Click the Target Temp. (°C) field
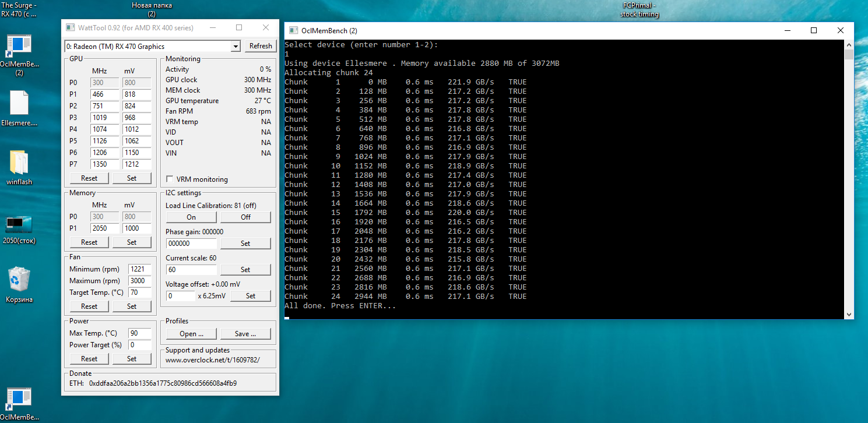This screenshot has width=868, height=423. coord(139,292)
